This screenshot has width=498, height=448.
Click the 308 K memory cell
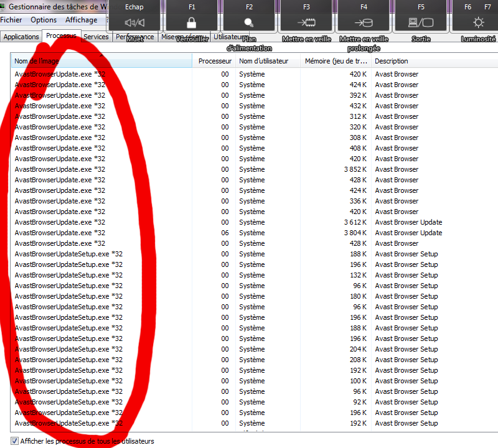click(358, 138)
